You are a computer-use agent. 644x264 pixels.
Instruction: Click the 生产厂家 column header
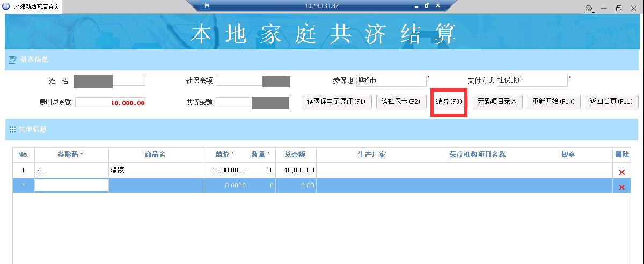(371, 154)
